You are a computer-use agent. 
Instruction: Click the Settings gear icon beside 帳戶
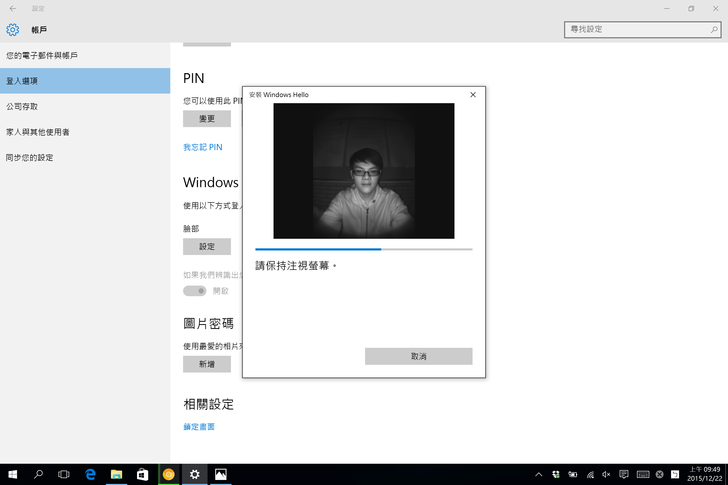coord(13,30)
